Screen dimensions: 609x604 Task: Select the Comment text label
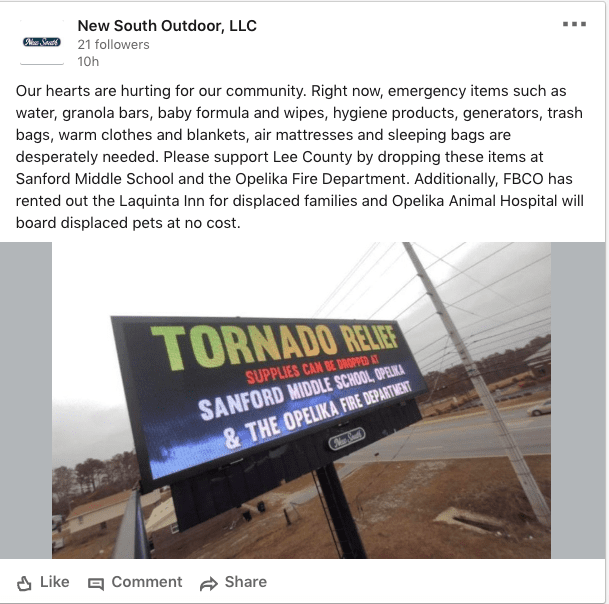pos(147,582)
